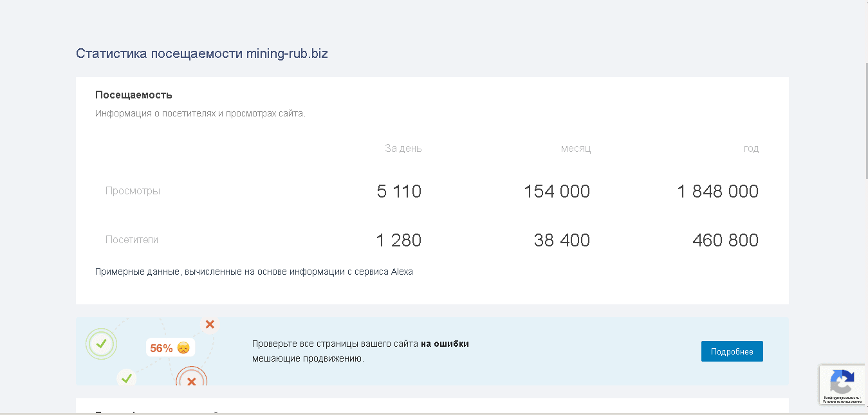
Task: Click the месяц column header
Action: pos(575,148)
